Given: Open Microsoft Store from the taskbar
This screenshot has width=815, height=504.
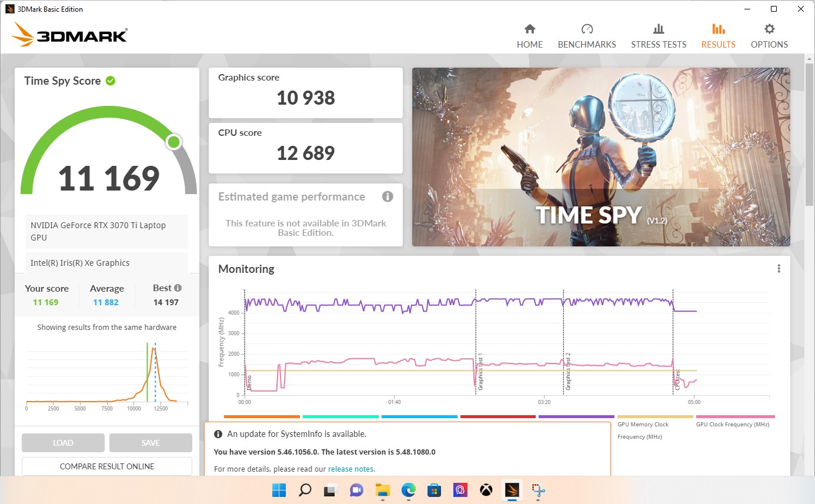Looking at the screenshot, I should 435,490.
